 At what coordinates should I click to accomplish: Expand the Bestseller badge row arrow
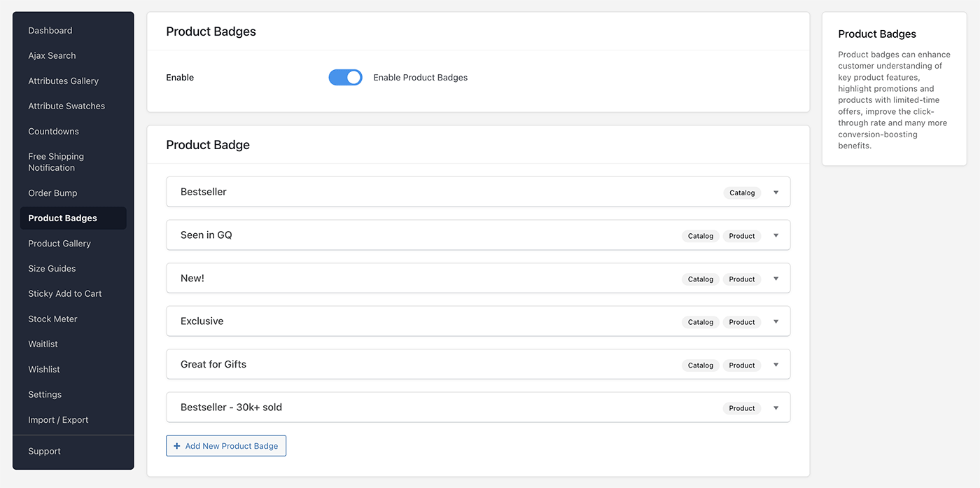point(776,193)
